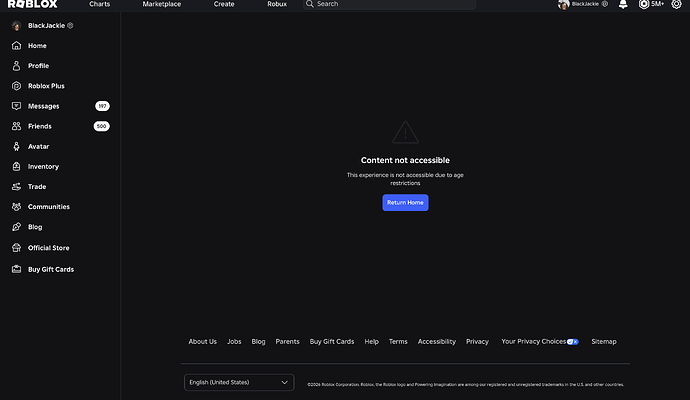Screen dimensions: 690x400
Task: Open the Buy Gift Cards footer link
Action: click(x=332, y=341)
